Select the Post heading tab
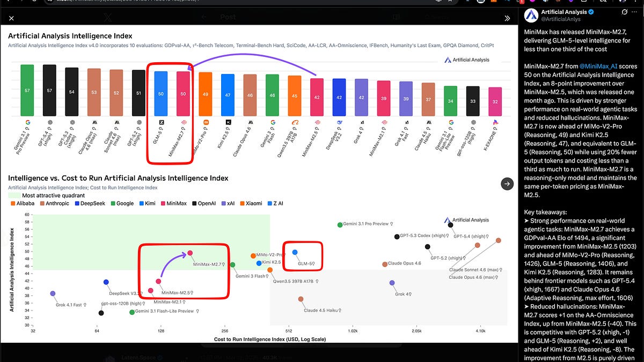644x362 pixels. [x=228, y=17]
